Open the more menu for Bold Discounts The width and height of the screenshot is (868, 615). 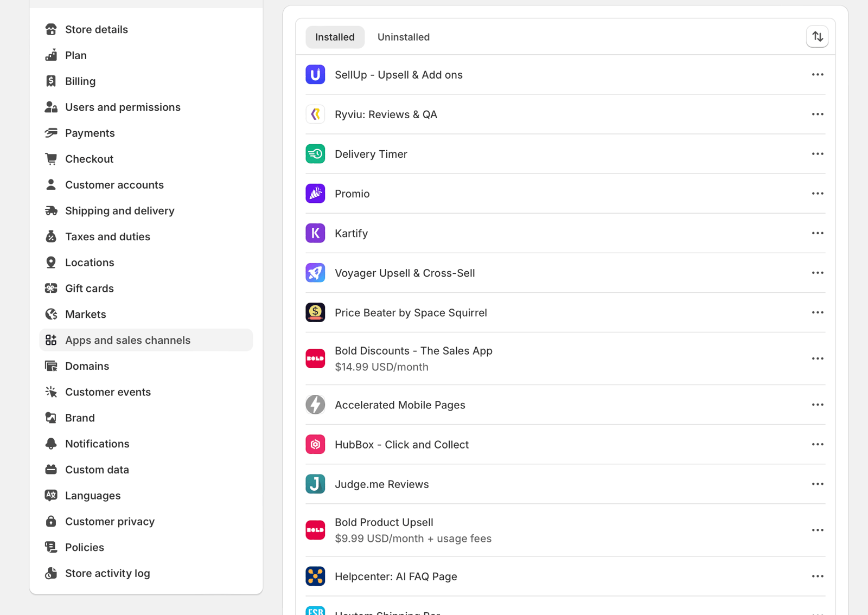point(818,358)
